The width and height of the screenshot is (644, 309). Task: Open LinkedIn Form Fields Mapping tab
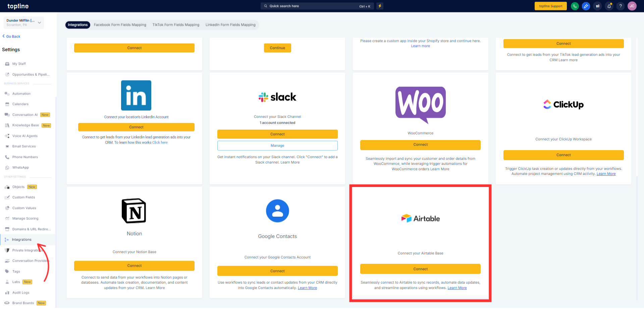point(230,25)
